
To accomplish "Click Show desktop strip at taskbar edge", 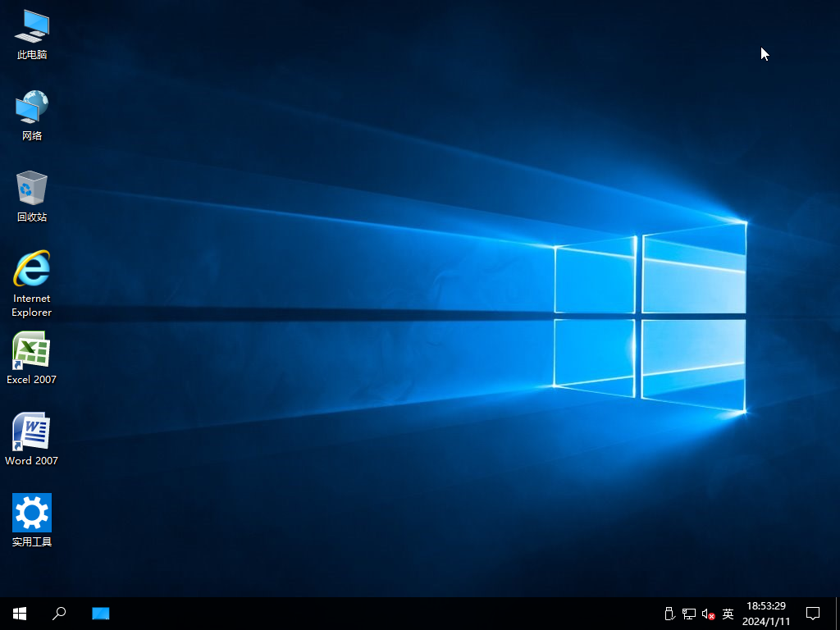I will pos(838,614).
